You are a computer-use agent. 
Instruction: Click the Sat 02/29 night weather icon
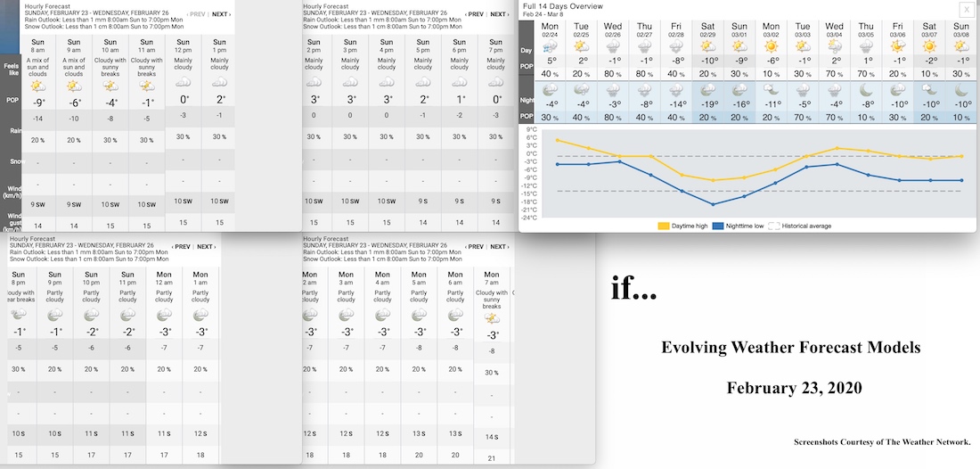point(708,90)
